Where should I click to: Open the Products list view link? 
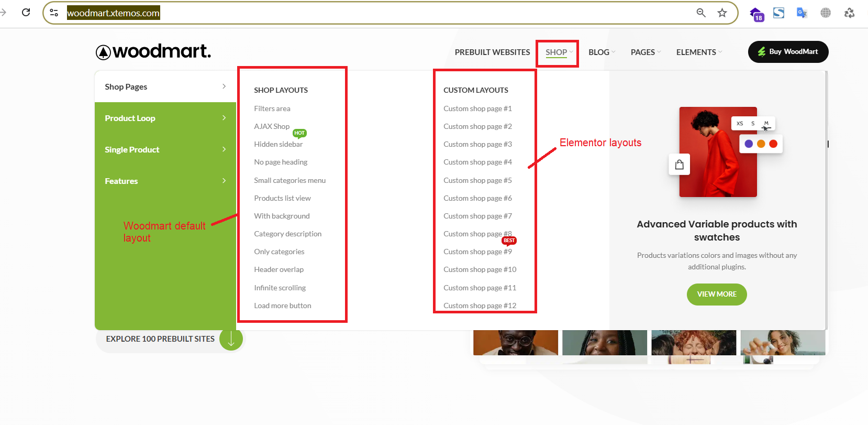pyautogui.click(x=283, y=198)
